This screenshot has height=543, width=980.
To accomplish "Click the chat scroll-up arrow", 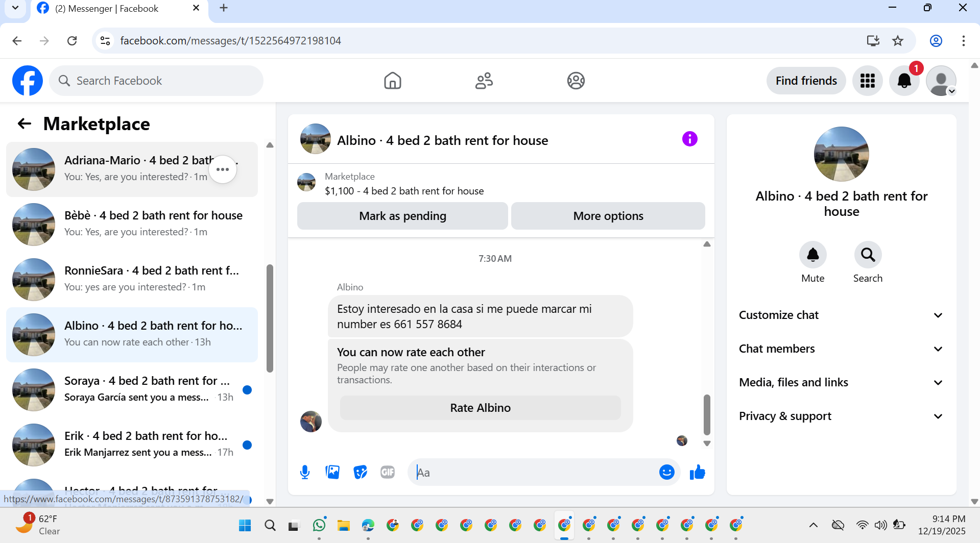I will coord(707,244).
